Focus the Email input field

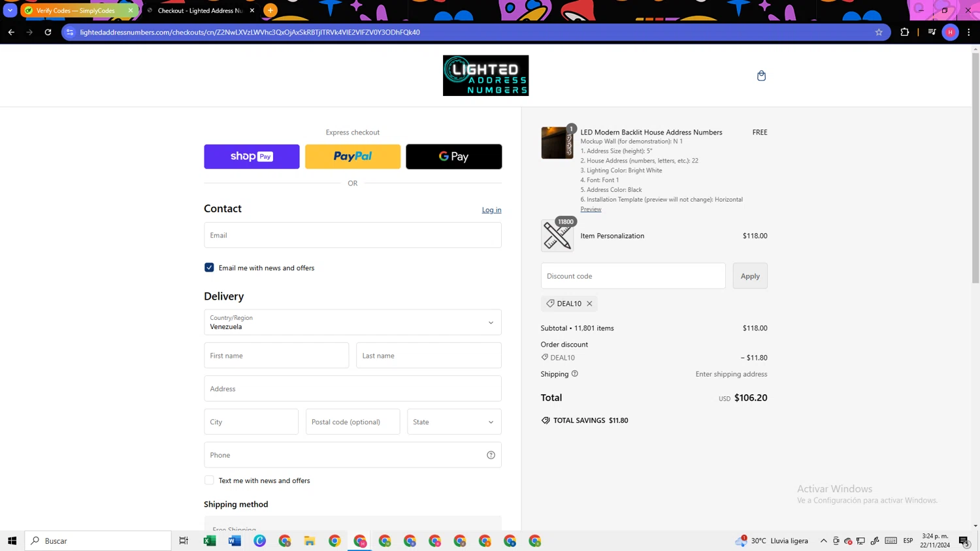[x=353, y=235]
